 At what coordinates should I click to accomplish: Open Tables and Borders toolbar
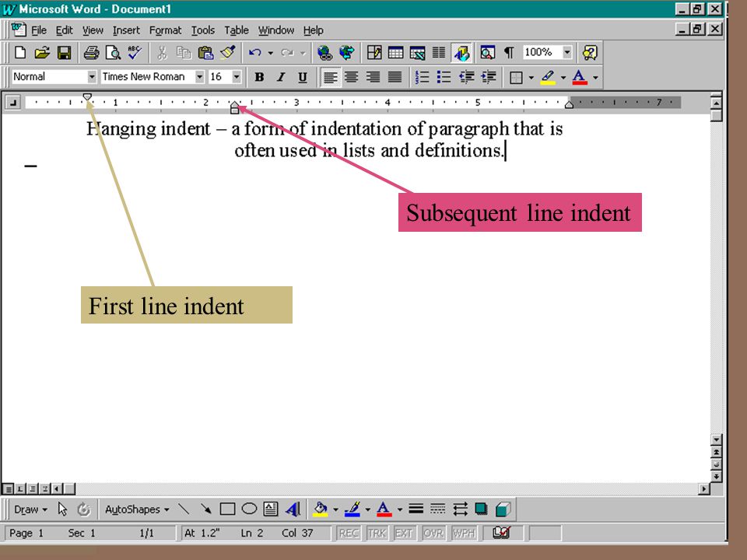coord(374,52)
